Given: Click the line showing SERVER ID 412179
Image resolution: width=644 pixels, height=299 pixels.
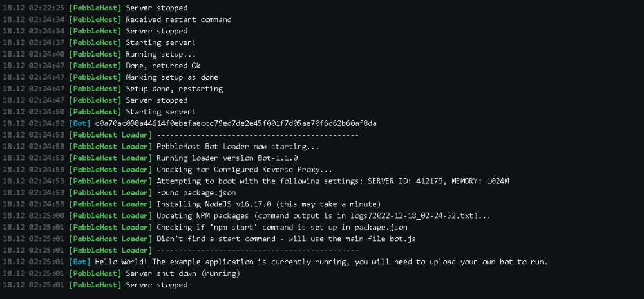Looking at the screenshot, I should click(333, 181).
